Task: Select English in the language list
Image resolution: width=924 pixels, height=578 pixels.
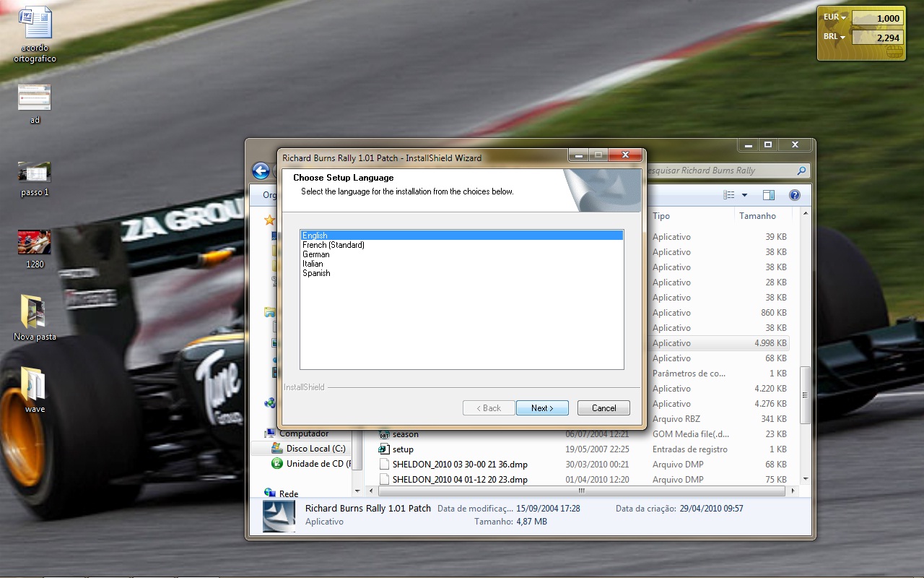Action: pos(462,236)
